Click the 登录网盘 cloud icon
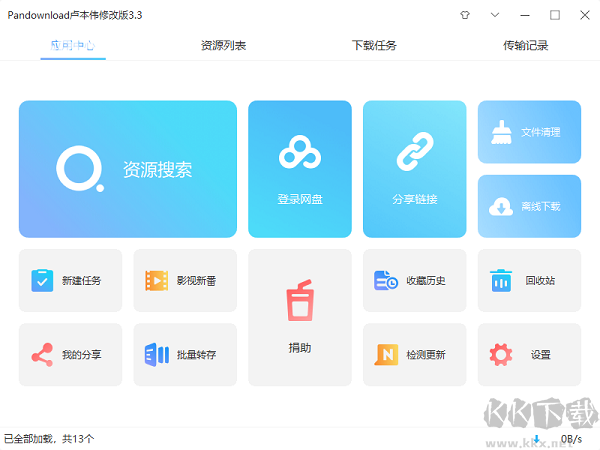 coord(300,155)
